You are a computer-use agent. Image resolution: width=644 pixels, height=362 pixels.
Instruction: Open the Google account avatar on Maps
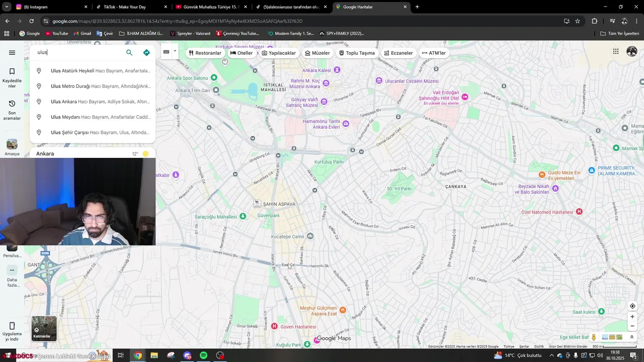point(632,51)
